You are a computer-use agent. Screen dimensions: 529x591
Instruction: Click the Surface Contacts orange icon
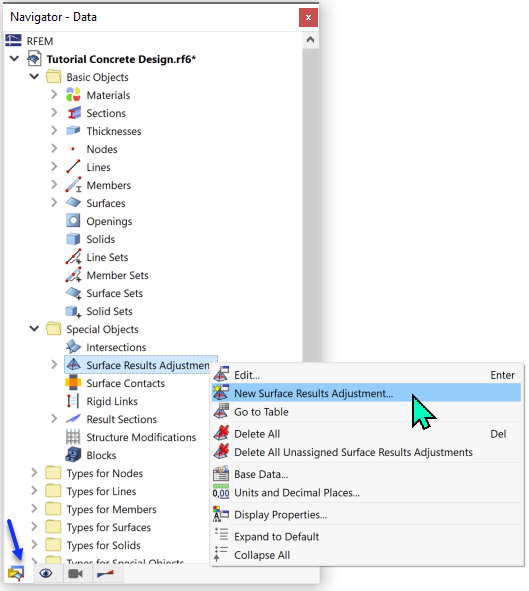[73, 383]
